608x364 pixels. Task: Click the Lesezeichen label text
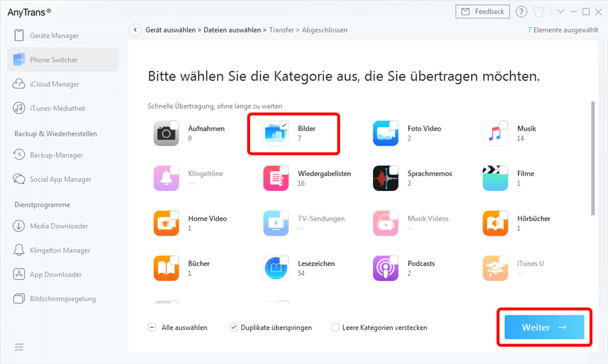[316, 264]
